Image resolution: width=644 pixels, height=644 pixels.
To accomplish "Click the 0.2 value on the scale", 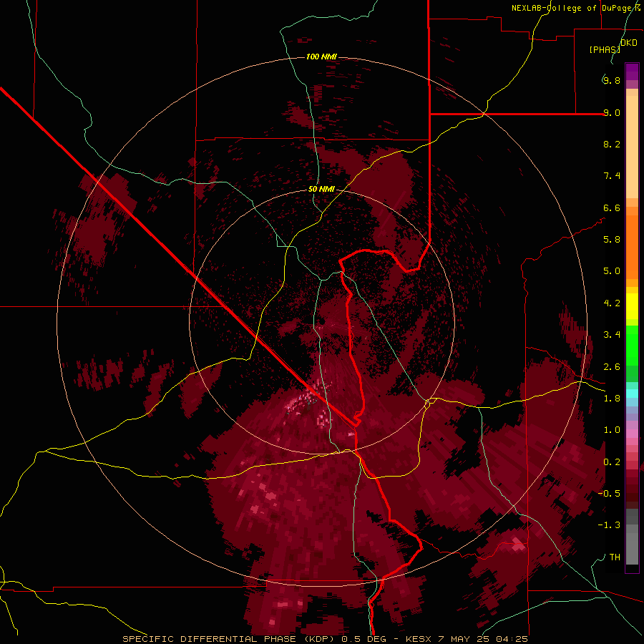I will pos(612,462).
